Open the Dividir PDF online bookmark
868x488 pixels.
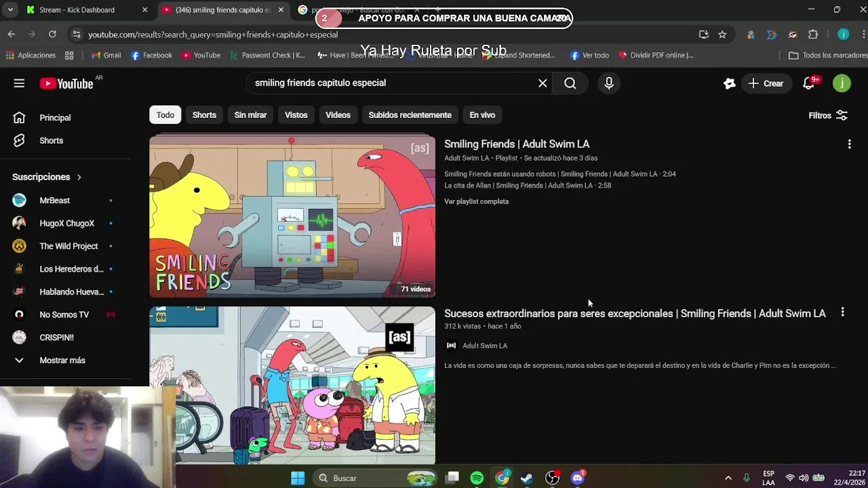pos(656,56)
